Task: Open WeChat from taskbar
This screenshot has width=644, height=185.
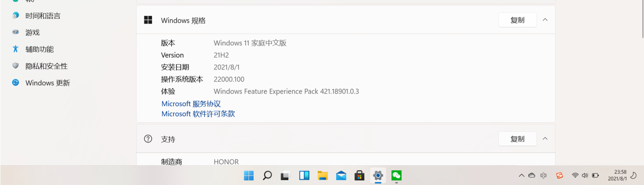Action: pos(396,176)
